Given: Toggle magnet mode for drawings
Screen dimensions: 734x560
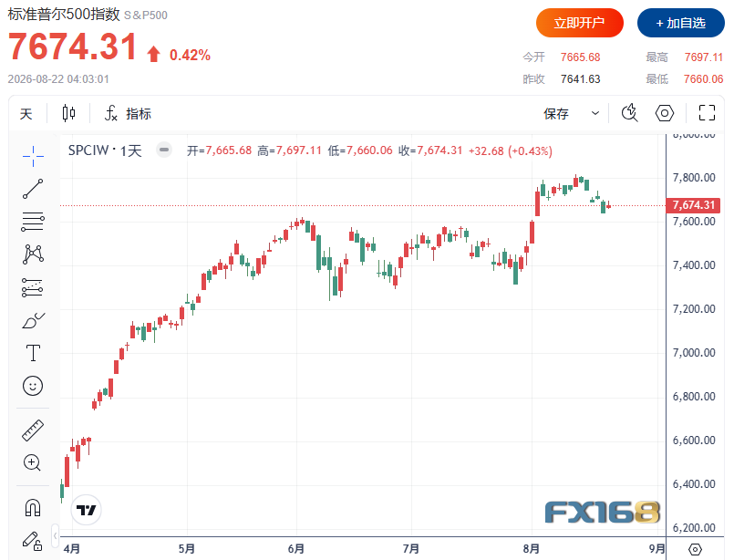Looking at the screenshot, I should coord(33,508).
